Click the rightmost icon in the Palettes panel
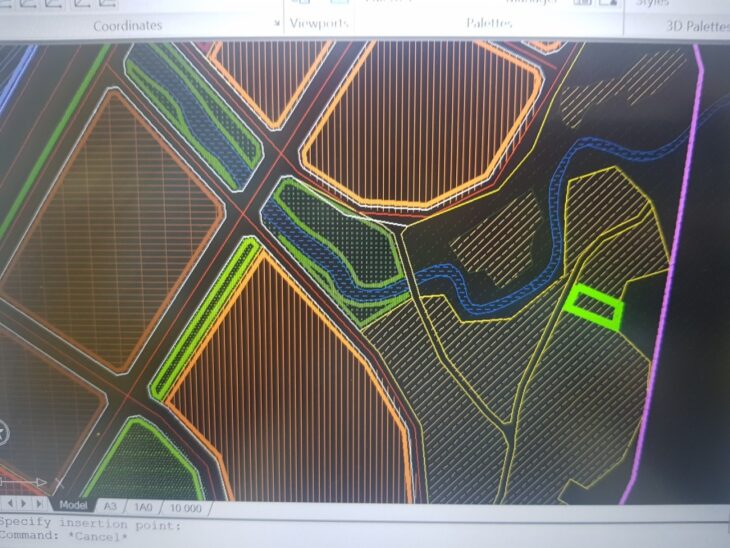Screen dimensions: 730x548 (x=606, y=3)
